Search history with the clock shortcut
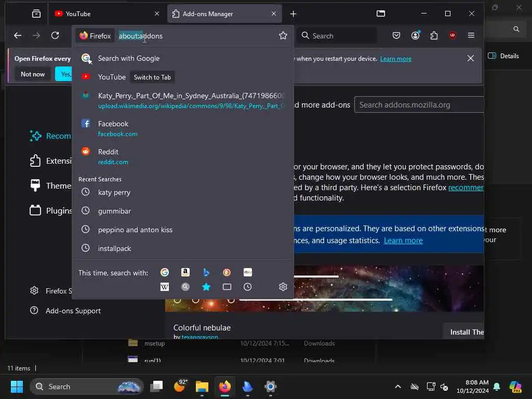 [x=248, y=287]
